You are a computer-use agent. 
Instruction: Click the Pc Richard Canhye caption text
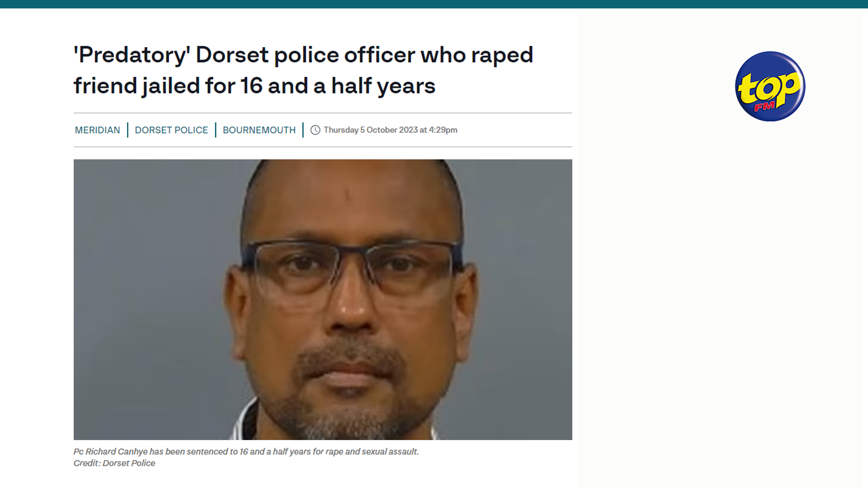[246, 451]
